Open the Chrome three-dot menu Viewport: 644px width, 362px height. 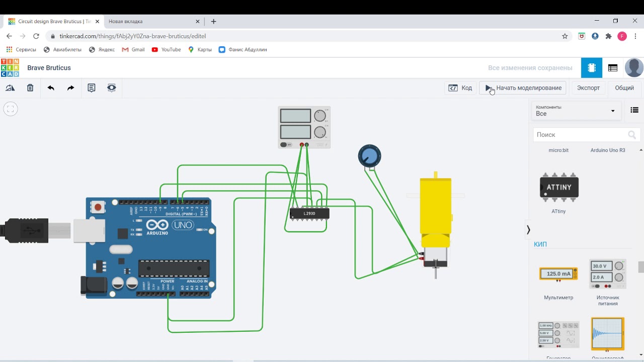635,36
